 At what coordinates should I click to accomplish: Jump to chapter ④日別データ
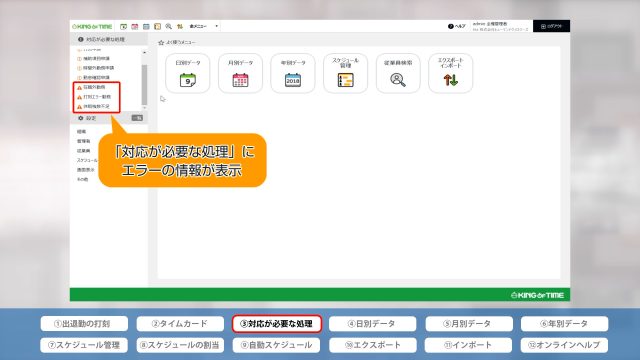372,324
